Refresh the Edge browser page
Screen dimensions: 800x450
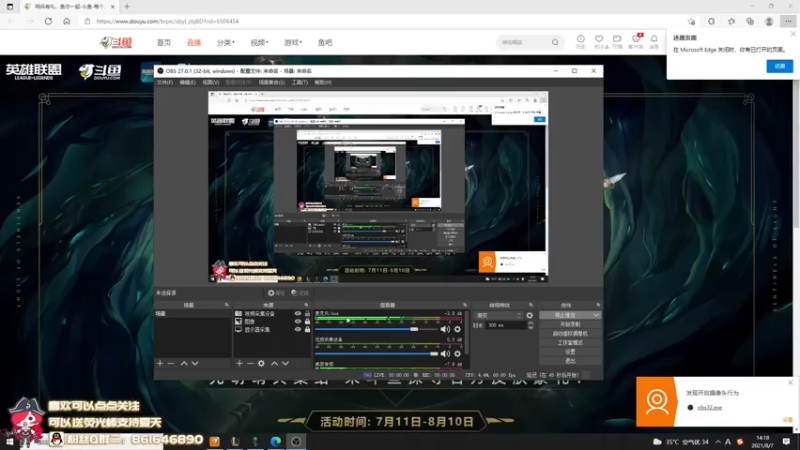click(48, 21)
